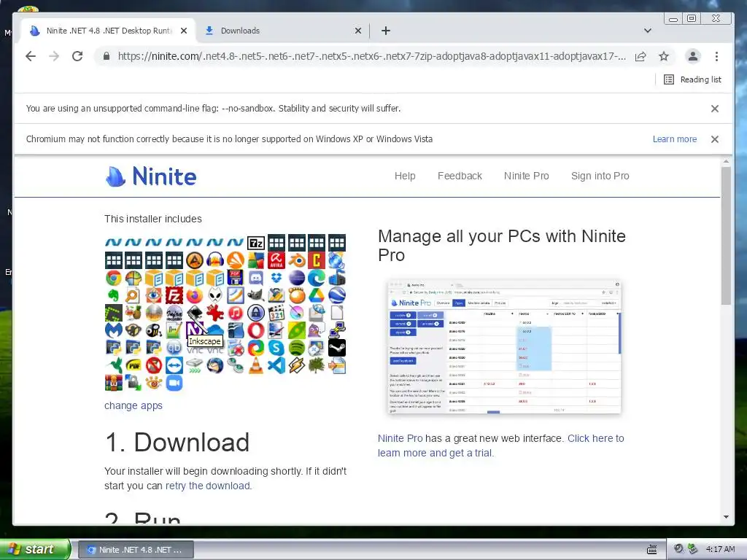
Task: Click the share page icon in address bar
Action: (x=640, y=56)
